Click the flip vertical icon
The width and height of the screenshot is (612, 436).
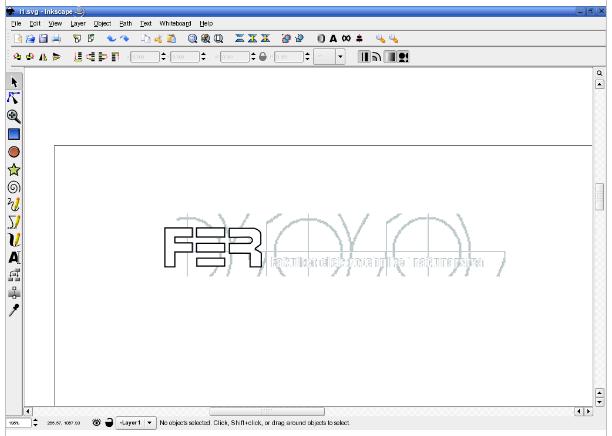pyautogui.click(x=56, y=57)
